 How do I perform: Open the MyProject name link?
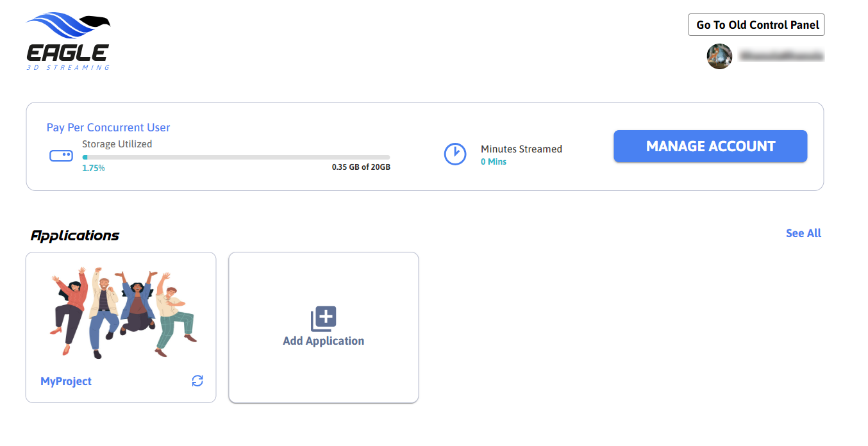pos(66,381)
